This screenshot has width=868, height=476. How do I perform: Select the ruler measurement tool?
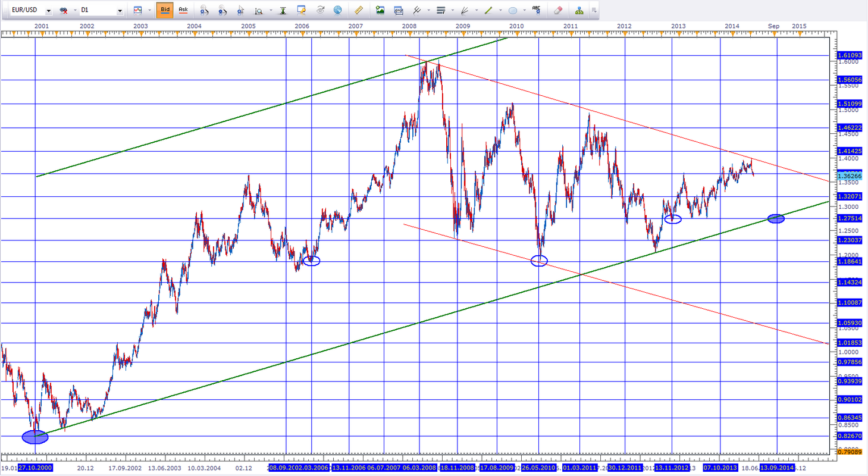[x=359, y=10]
